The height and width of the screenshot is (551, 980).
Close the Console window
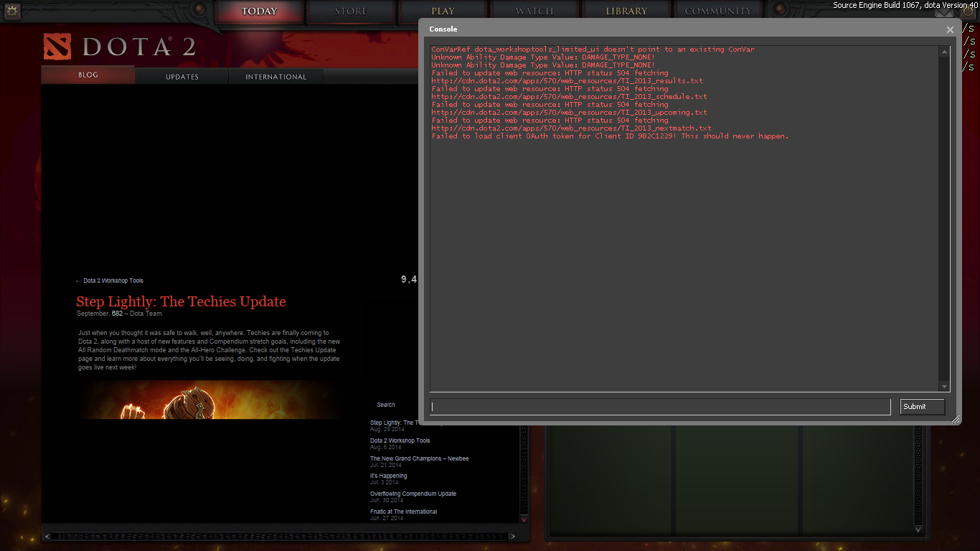[x=950, y=30]
